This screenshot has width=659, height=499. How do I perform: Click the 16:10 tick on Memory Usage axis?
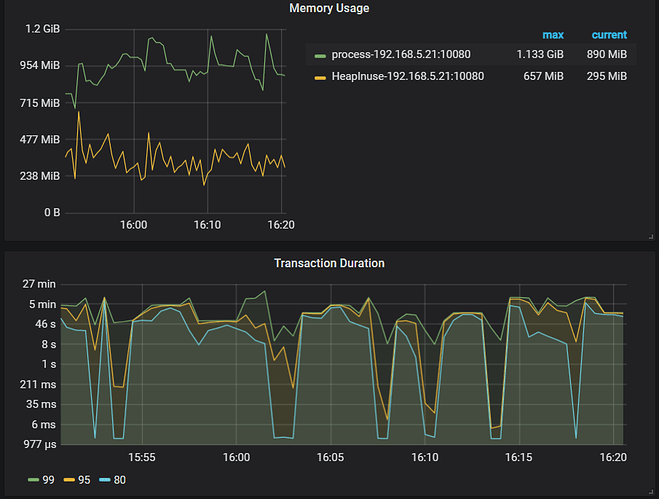pos(207,225)
